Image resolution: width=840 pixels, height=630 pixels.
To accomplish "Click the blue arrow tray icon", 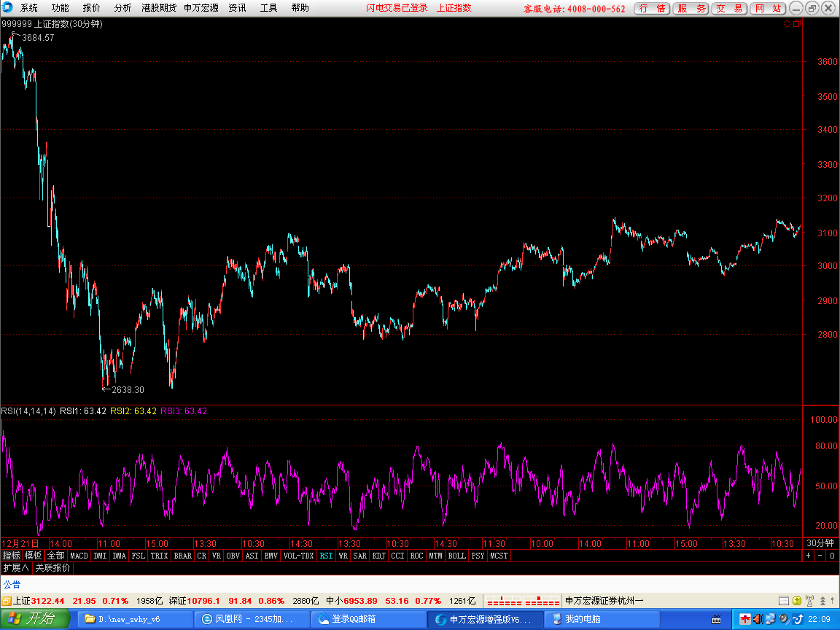I will coord(797,619).
